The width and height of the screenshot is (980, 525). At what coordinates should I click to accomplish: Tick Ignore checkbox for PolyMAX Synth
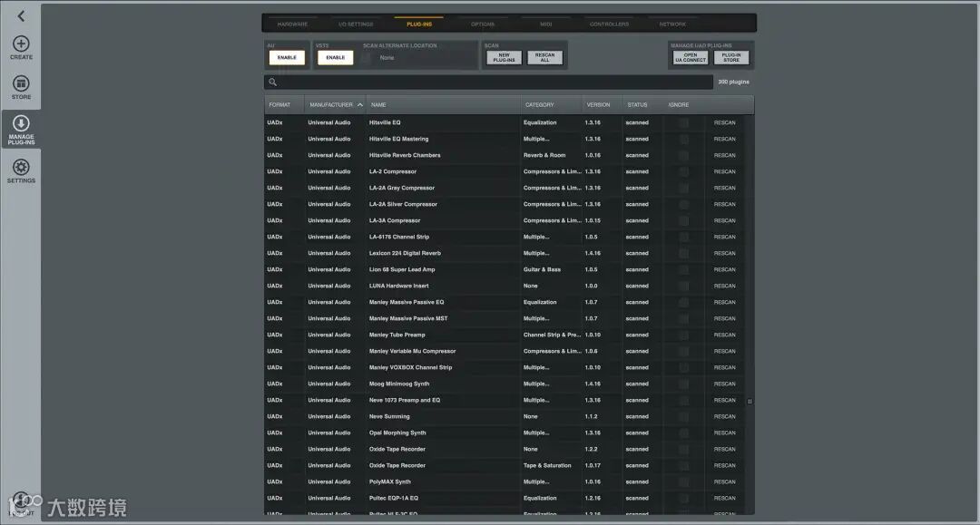point(684,481)
